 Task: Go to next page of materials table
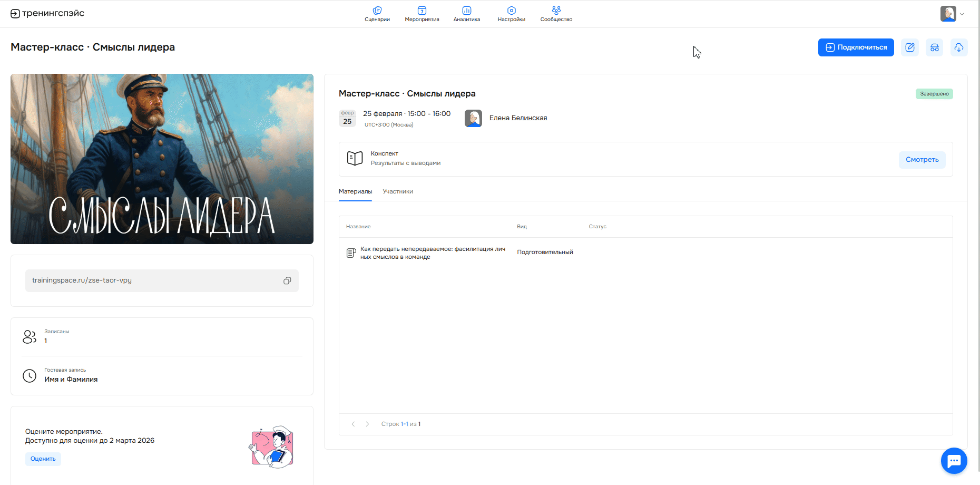pos(367,424)
